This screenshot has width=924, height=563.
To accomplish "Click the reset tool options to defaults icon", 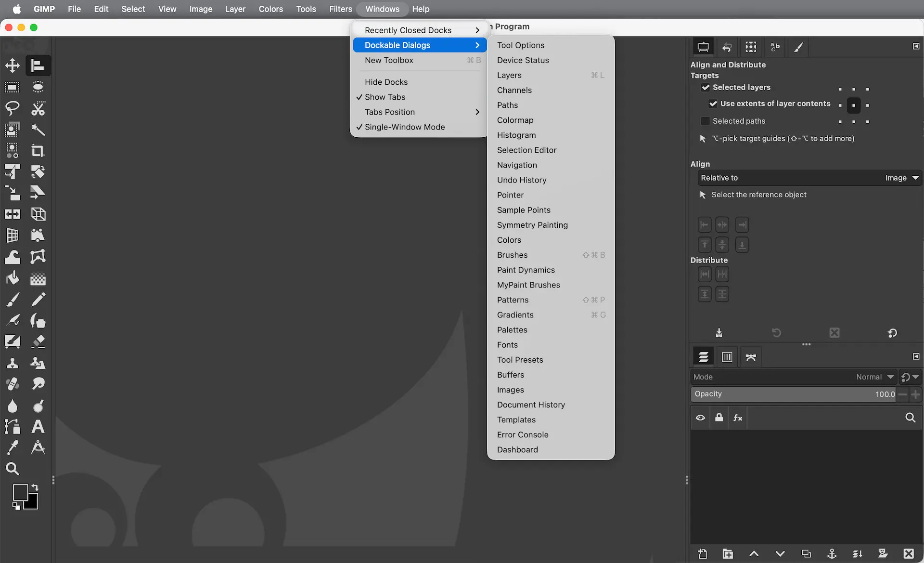I will click(x=892, y=333).
